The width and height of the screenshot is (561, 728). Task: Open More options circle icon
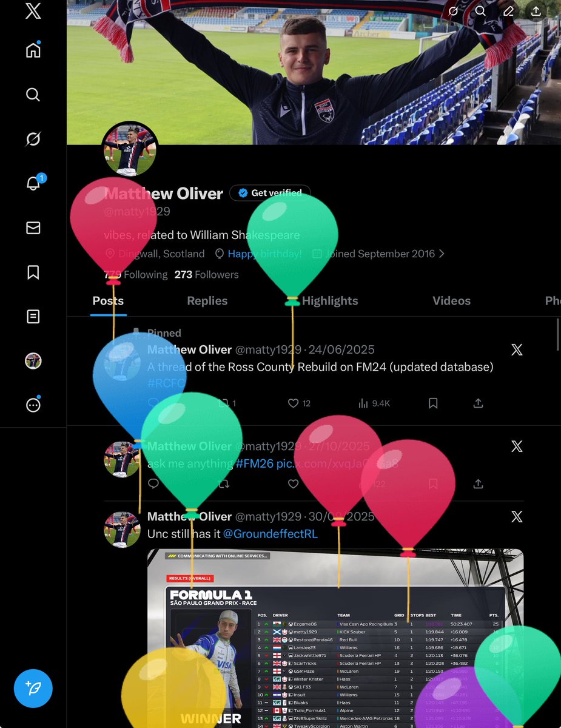pos(33,405)
